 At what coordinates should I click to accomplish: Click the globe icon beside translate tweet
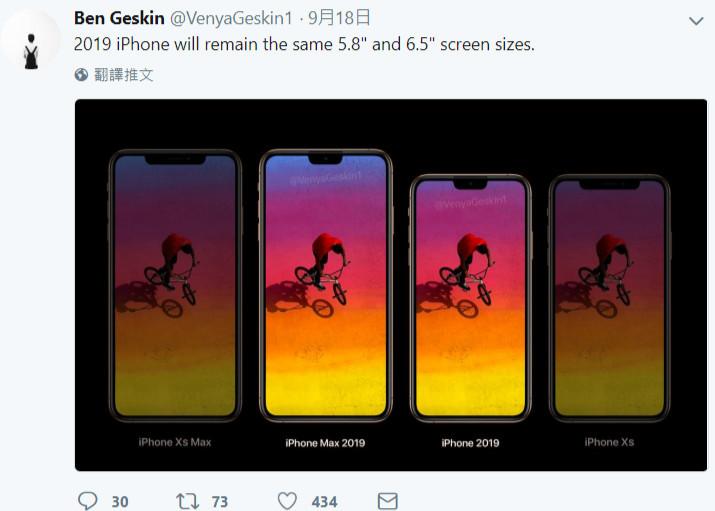click(81, 74)
